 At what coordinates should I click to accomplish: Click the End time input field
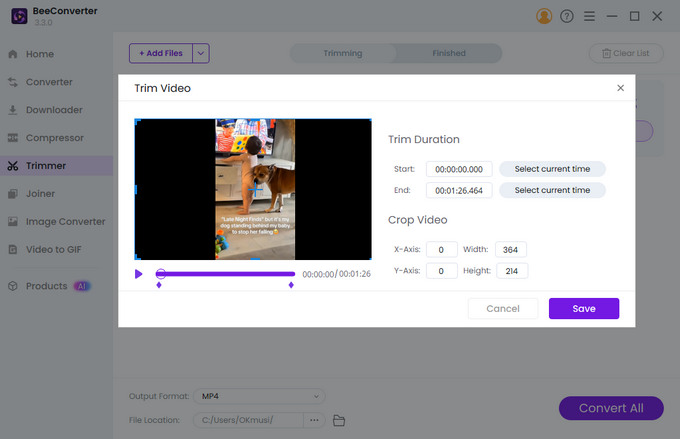[459, 190]
